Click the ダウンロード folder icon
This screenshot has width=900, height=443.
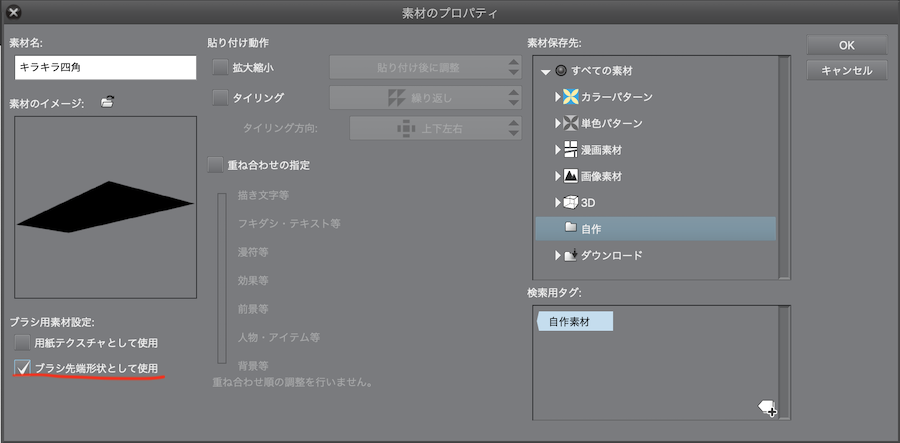coord(571,255)
